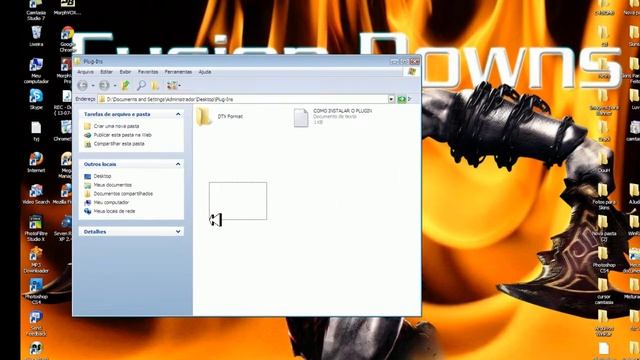Open Documentos compartilhados link

123,194
